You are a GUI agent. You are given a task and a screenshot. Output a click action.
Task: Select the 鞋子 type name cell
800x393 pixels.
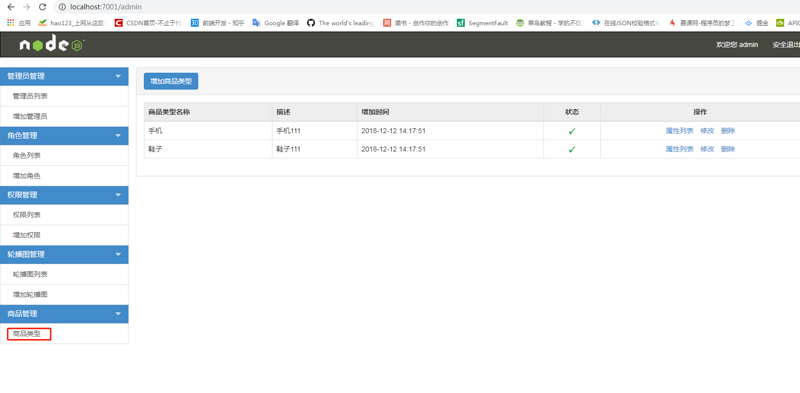(x=208, y=149)
